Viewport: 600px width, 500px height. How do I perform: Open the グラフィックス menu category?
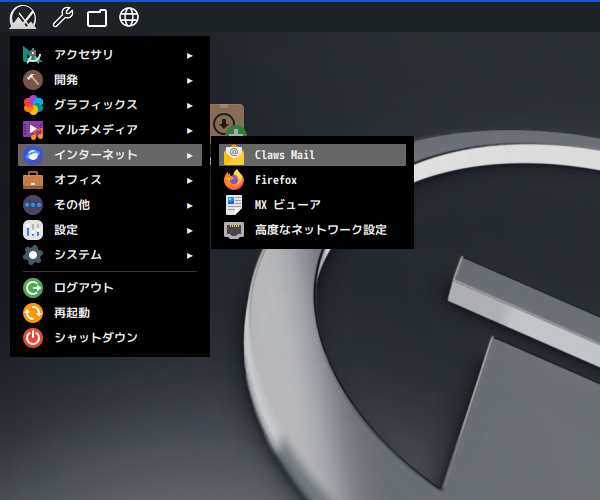tap(110, 105)
